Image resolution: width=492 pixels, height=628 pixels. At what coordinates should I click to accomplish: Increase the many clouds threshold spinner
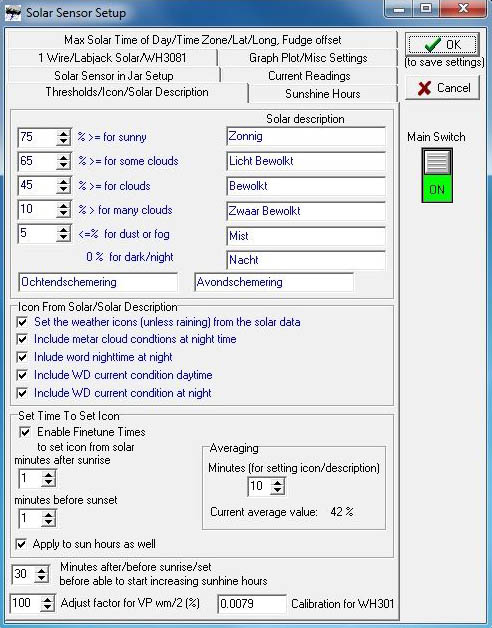tap(63, 206)
